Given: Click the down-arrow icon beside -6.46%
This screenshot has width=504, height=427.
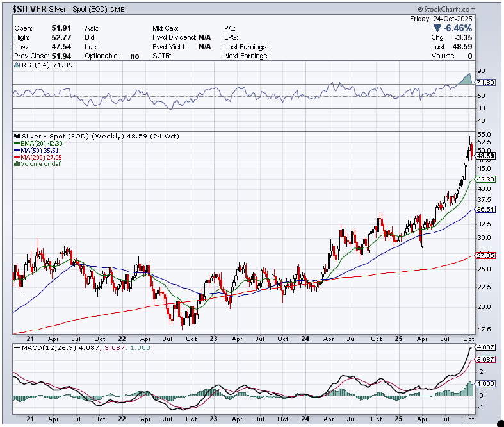Looking at the screenshot, I should click(x=437, y=29).
